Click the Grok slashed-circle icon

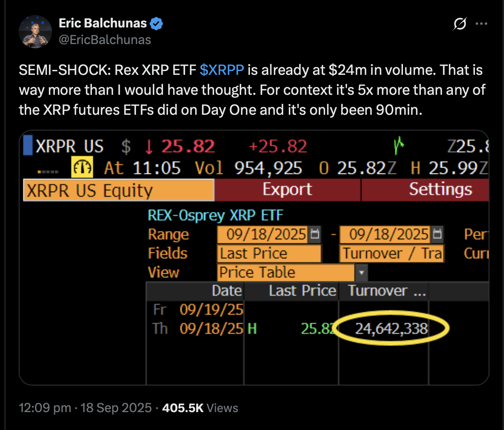click(460, 24)
